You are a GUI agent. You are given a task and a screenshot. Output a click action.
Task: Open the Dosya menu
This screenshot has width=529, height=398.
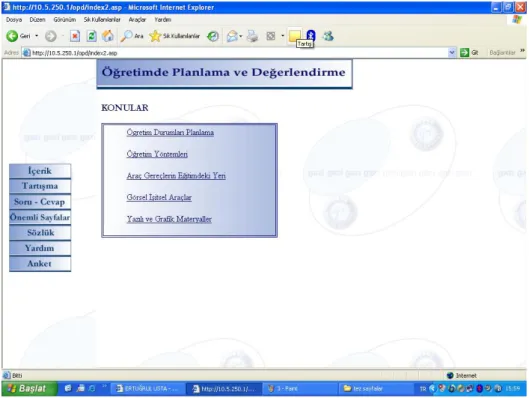tap(14, 20)
